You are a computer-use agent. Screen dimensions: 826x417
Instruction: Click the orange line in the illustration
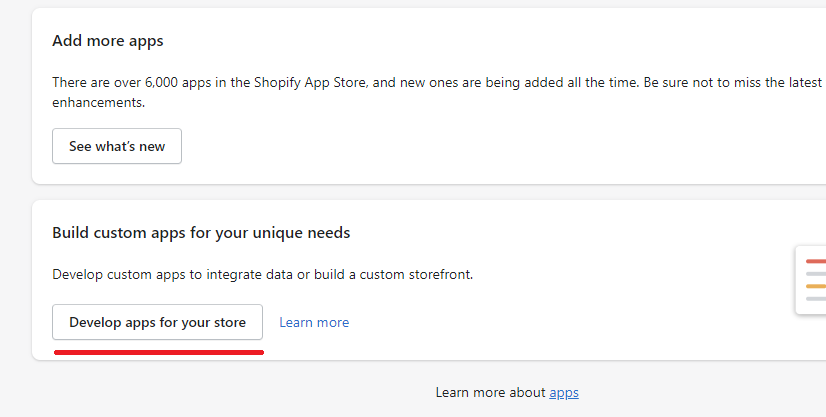coord(816,286)
